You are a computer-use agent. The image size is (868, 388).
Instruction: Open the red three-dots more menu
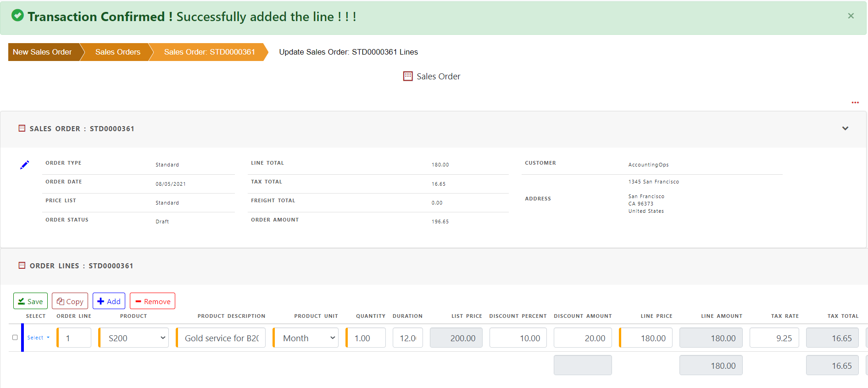[x=855, y=102]
